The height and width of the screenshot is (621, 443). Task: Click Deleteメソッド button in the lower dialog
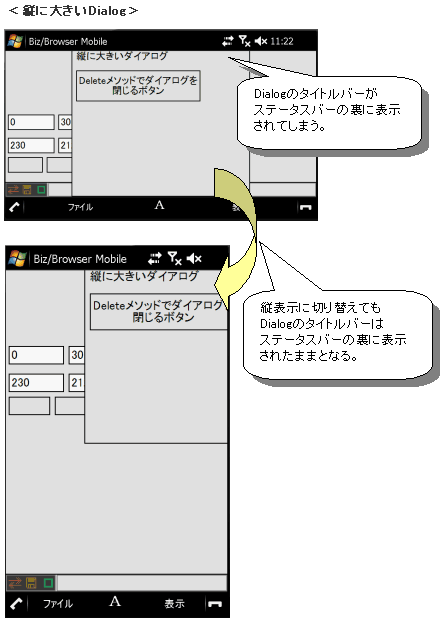pos(159,311)
